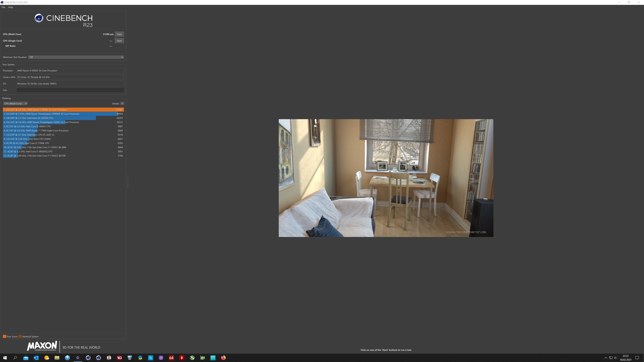Click the Info input field

point(70,90)
